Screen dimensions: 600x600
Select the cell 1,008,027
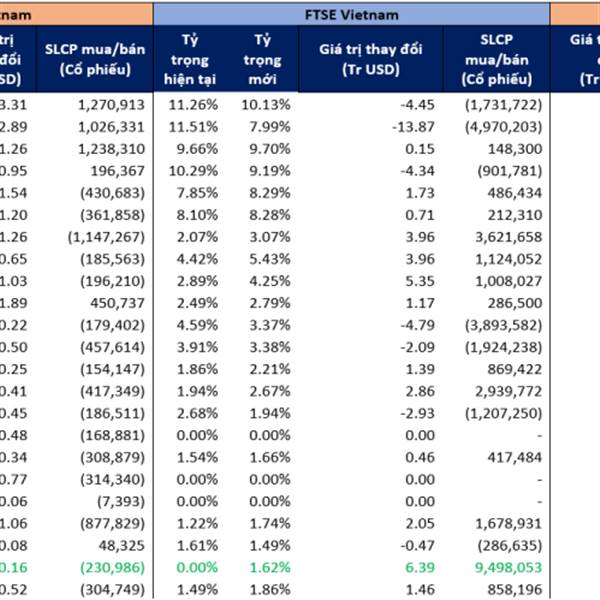pos(509,281)
